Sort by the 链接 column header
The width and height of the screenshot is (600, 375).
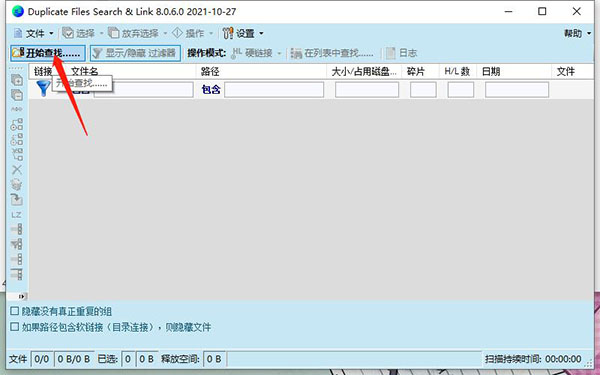[42, 72]
